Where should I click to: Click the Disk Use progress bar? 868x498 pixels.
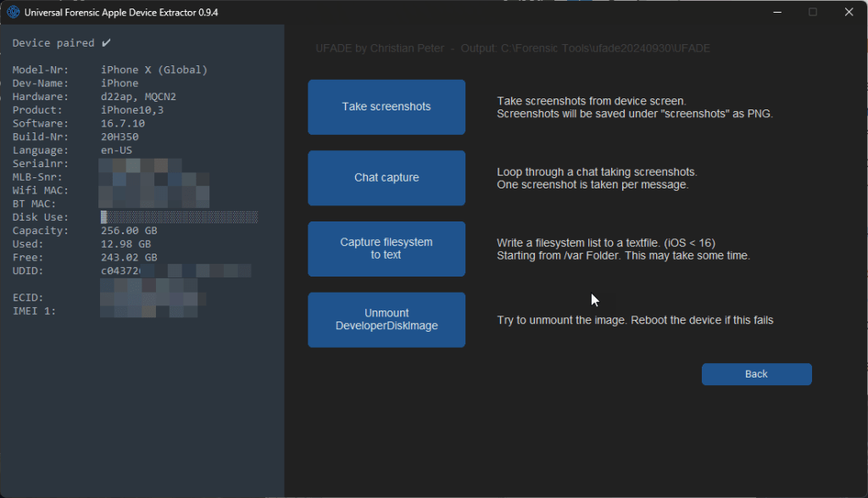[179, 217]
